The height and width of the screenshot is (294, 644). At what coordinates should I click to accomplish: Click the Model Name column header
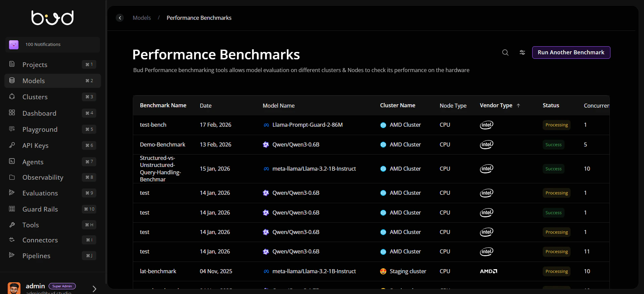(x=278, y=106)
